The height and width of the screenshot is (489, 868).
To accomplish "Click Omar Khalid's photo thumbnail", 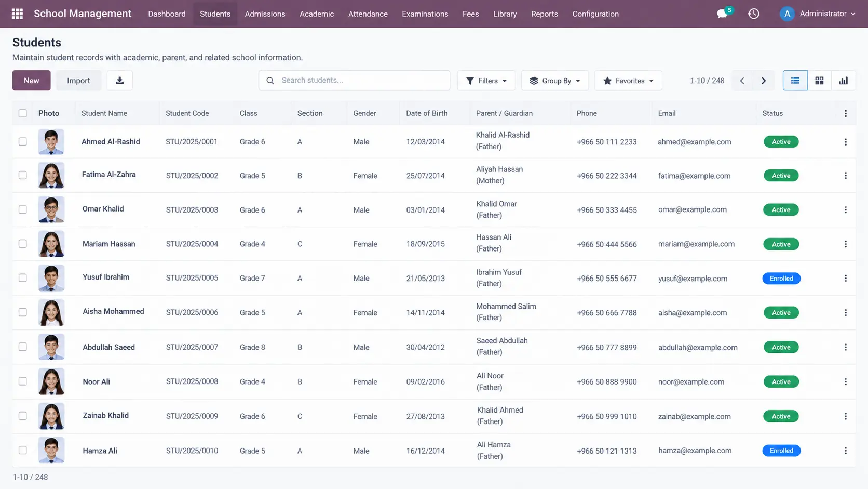I will (51, 209).
